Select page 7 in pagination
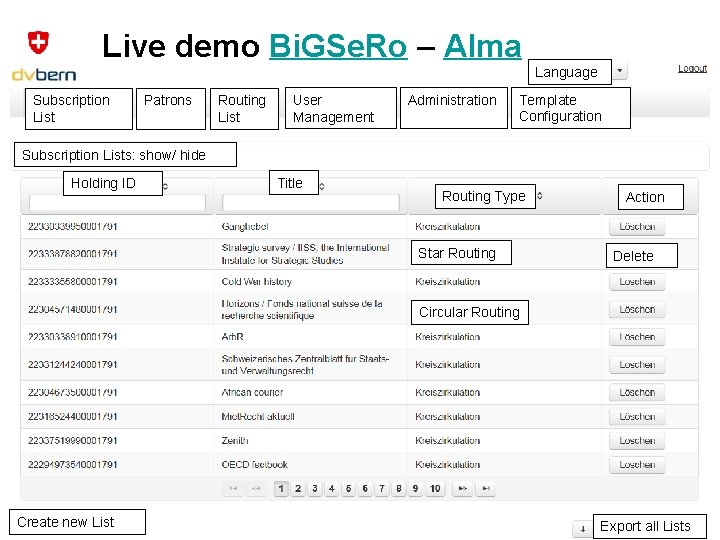 point(382,488)
